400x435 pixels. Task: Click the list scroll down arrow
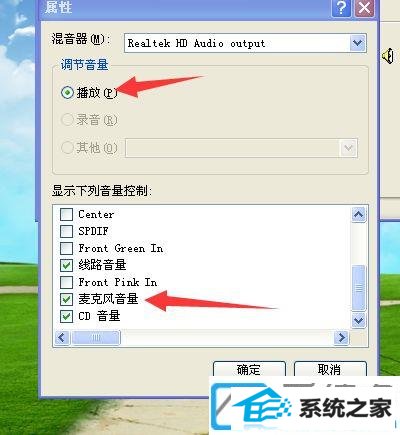359,321
